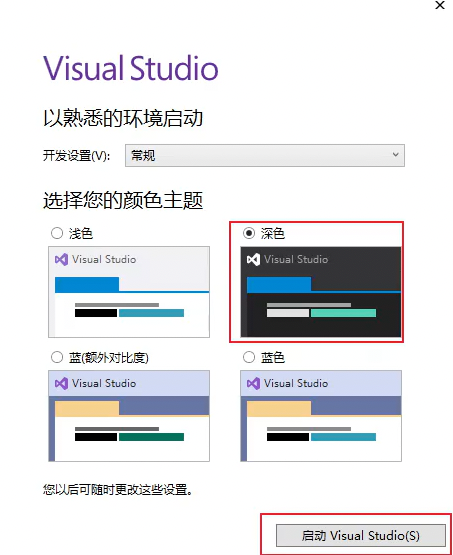Click the Visual Studio logo in 浅色 preview
The height and width of the screenshot is (555, 453).
[x=61, y=259]
